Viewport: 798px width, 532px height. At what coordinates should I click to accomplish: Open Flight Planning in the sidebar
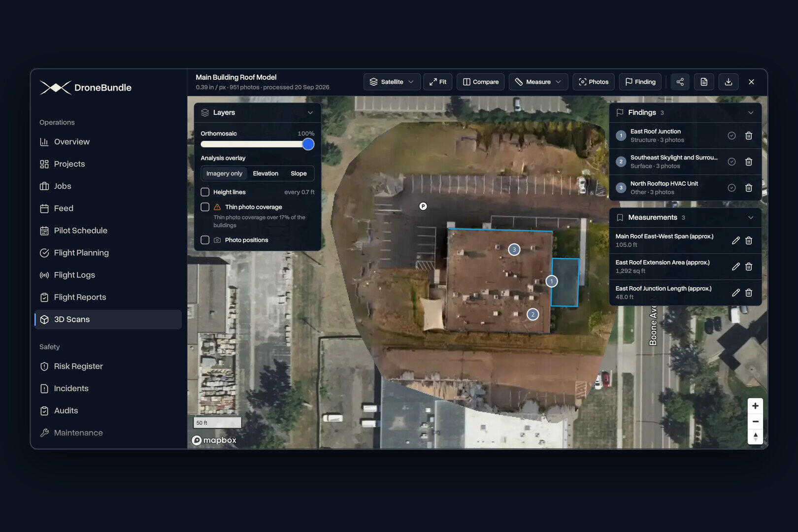pyautogui.click(x=108, y=253)
